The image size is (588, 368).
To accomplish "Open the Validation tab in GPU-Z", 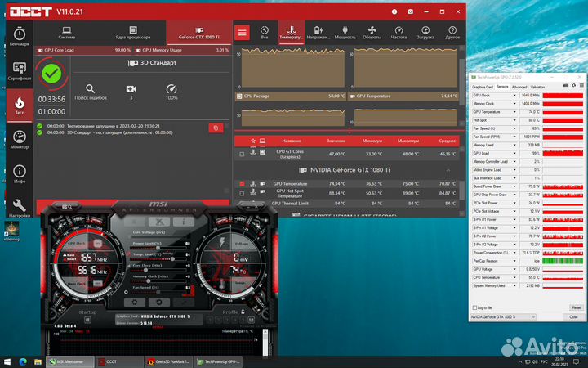I will pos(537,87).
